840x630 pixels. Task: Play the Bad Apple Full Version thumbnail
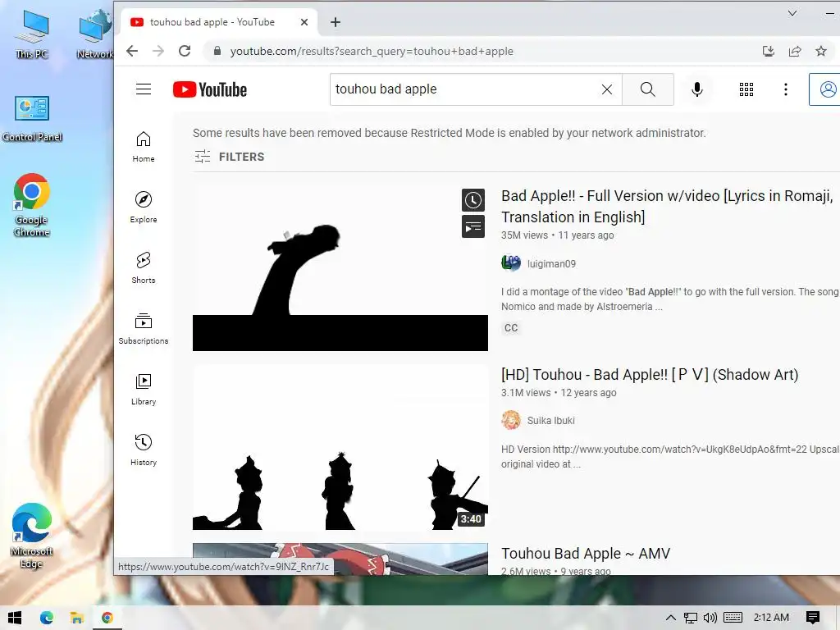pos(340,268)
